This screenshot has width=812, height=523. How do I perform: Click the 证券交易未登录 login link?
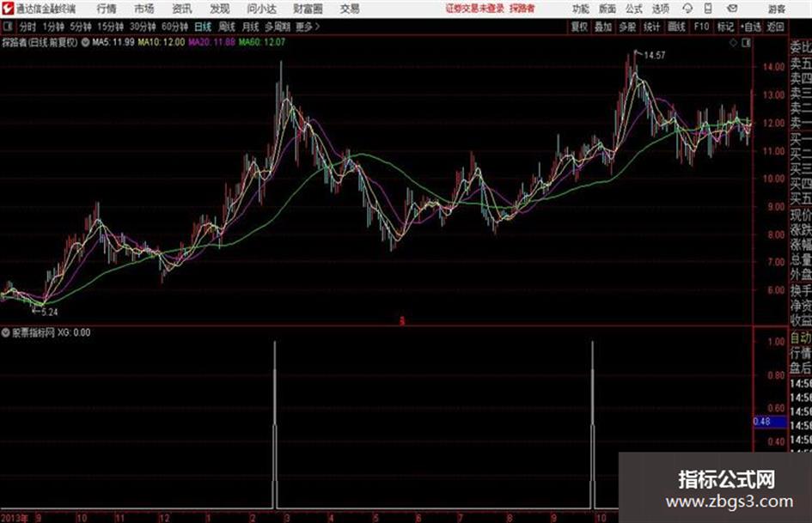475,9
